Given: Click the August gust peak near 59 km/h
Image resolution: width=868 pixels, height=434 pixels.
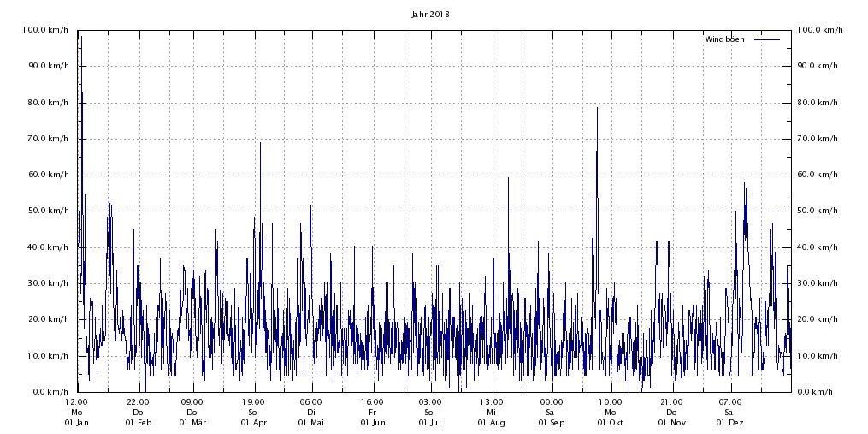Looking at the screenshot, I should (508, 178).
